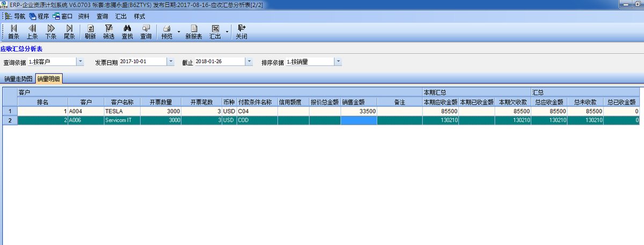Screen dimensions: 644x245
Task: Click the 客户名称 column header
Action: pyautogui.click(x=122, y=102)
